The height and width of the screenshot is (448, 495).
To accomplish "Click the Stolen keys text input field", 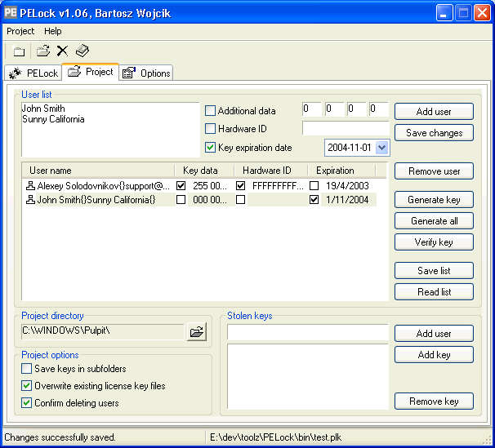I will [307, 332].
